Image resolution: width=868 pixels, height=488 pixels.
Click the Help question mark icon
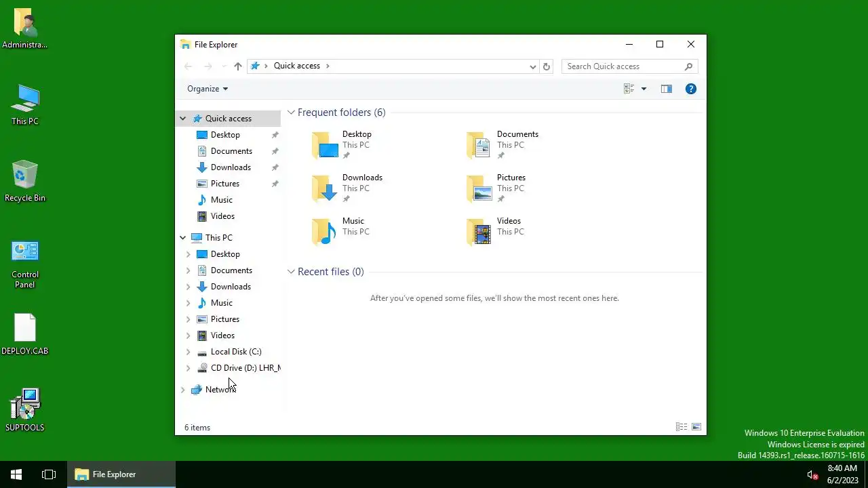(x=691, y=89)
